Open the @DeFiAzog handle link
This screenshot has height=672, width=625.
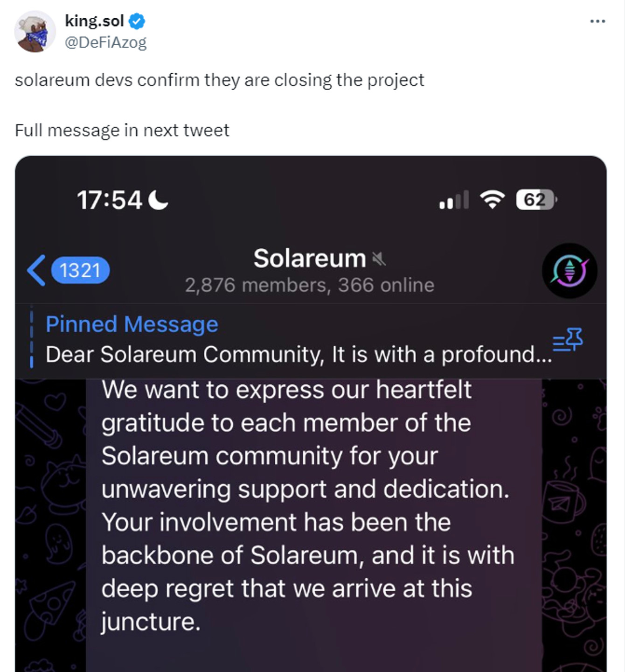pyautogui.click(x=105, y=42)
